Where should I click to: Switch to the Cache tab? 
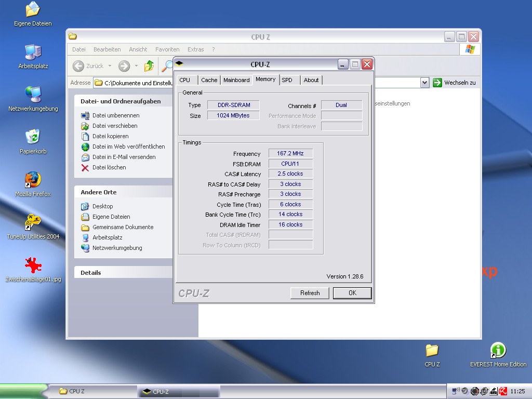click(209, 80)
